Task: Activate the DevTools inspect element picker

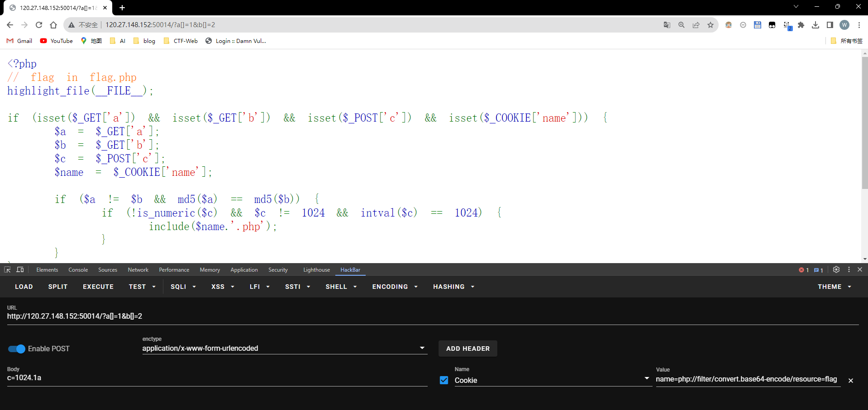Action: 7,269
